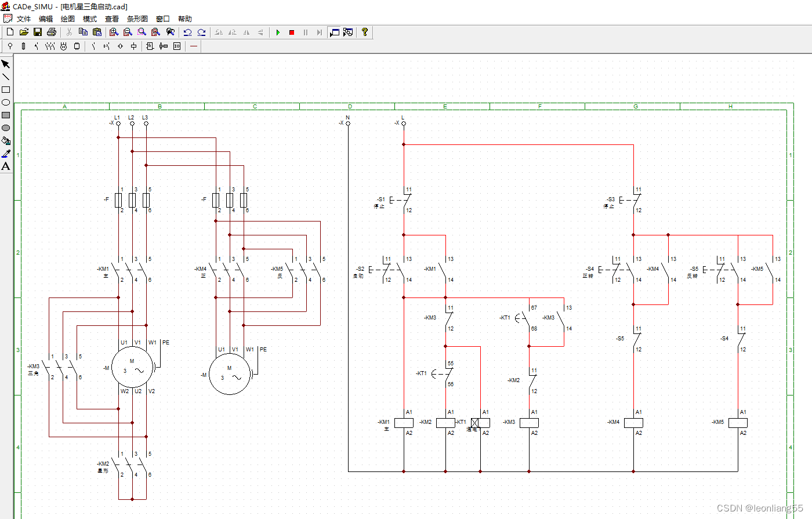
Task: Select the red wire connection tool
Action: [x=194, y=46]
